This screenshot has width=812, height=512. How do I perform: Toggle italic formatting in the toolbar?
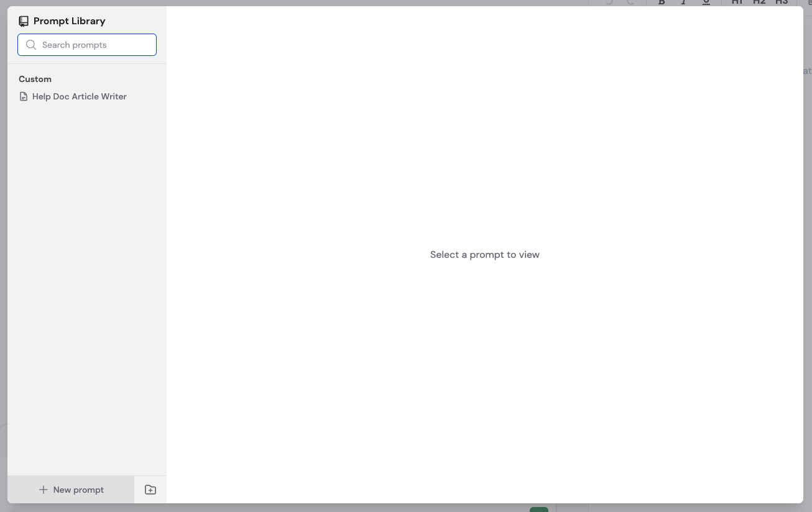point(683,2)
